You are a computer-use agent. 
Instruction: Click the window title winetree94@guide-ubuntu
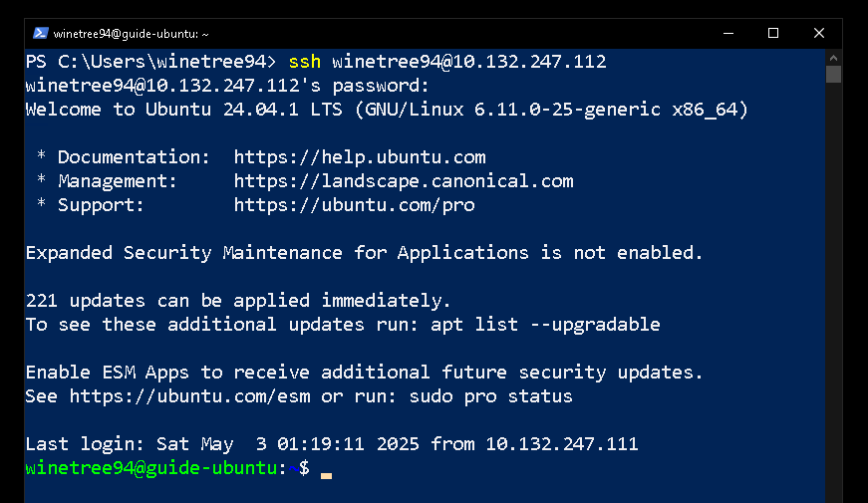pyautogui.click(x=131, y=34)
